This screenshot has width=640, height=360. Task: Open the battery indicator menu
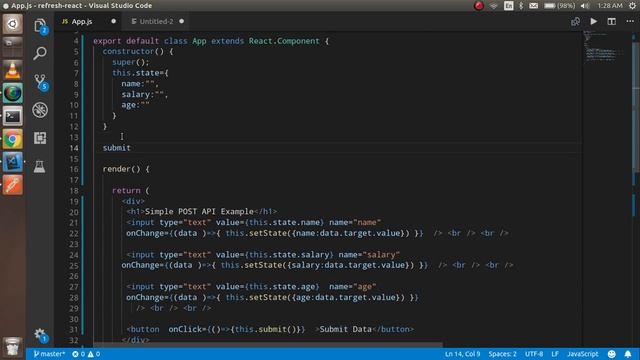point(559,6)
